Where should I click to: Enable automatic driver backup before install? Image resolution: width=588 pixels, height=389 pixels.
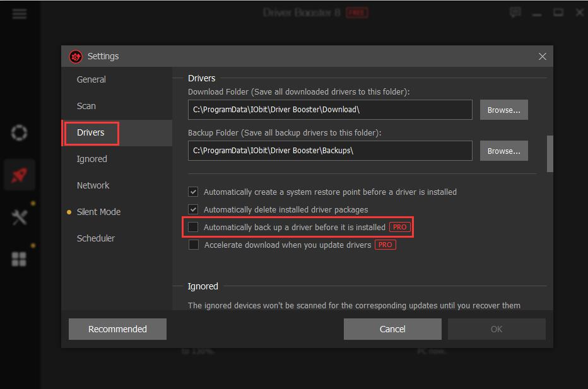[x=193, y=227]
